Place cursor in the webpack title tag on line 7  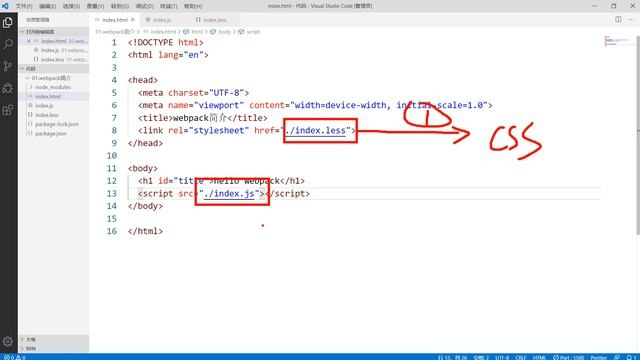click(203, 118)
